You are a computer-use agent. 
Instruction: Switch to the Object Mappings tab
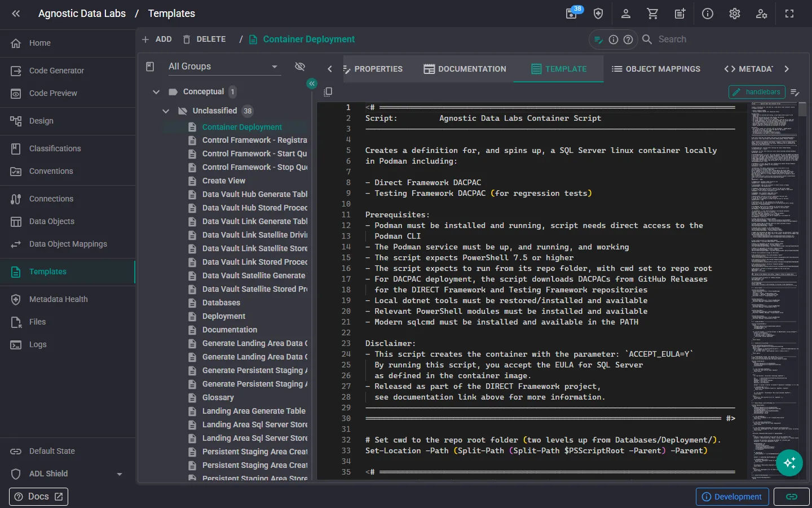(x=656, y=69)
